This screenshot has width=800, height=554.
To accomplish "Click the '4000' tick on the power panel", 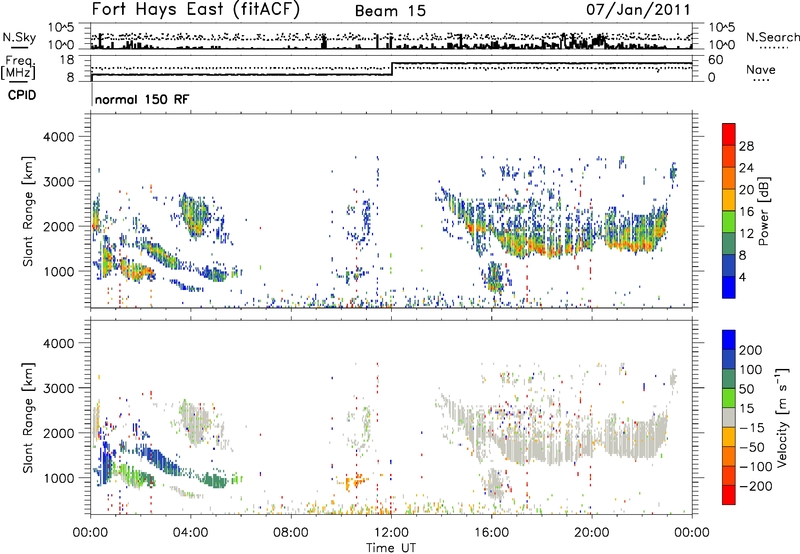I will [x=59, y=137].
